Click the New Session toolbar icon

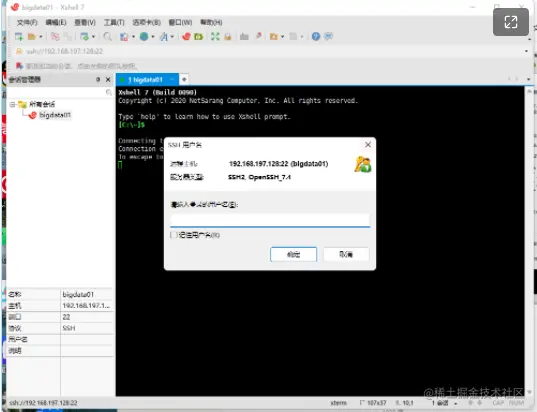click(19, 36)
